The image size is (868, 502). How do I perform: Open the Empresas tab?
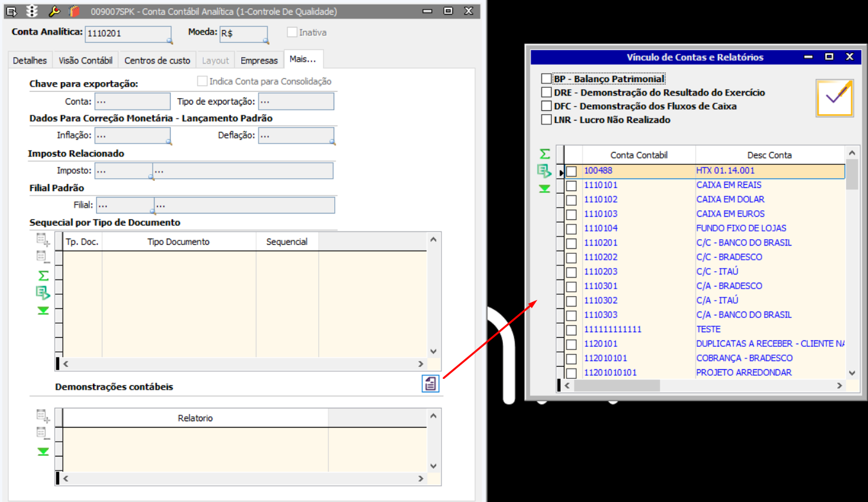click(259, 60)
